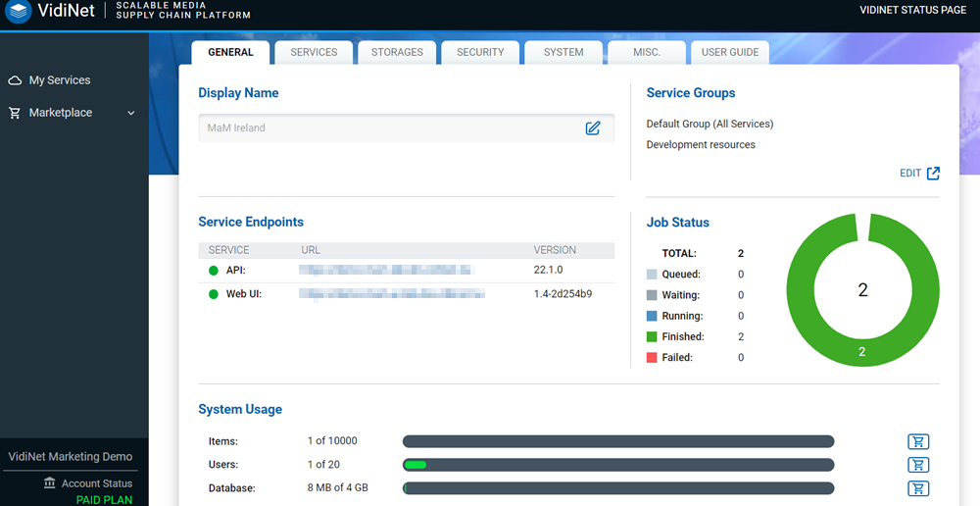Screen dimensions: 980x506
Task: Click the Account Status link
Action: pos(96,483)
